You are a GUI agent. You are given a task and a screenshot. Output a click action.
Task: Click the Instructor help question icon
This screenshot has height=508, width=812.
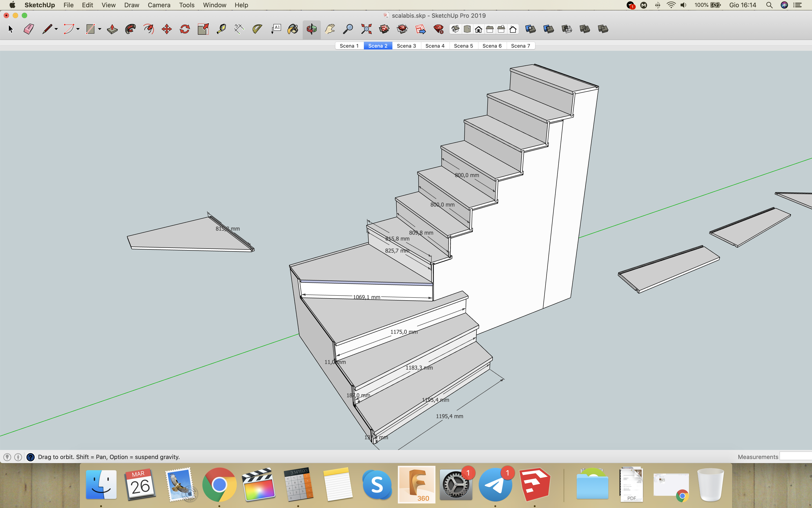31,457
